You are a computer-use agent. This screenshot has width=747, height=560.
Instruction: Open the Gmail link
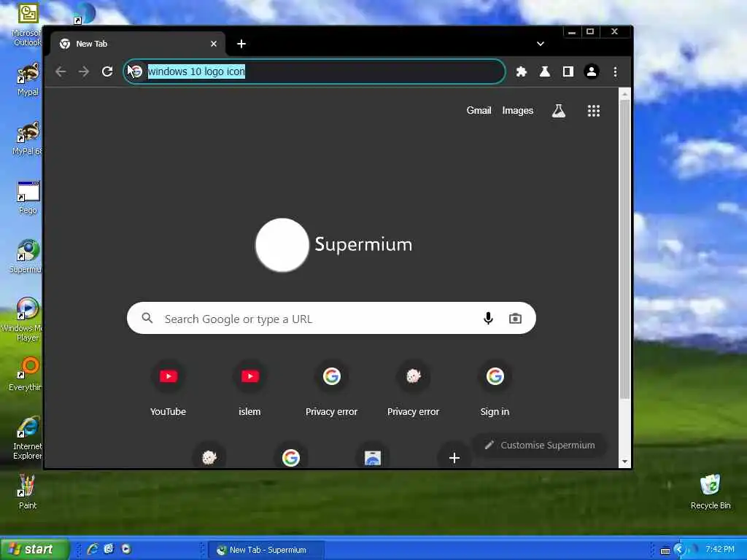click(479, 111)
